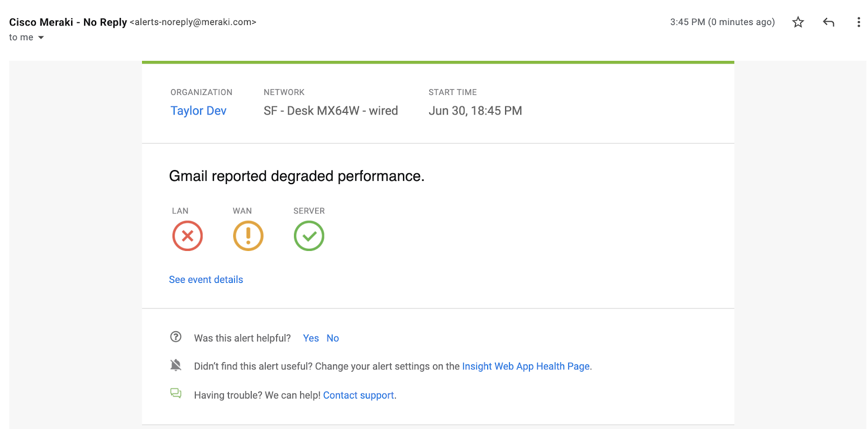Click the muted bell alert icon
Image resolution: width=868 pixels, height=429 pixels.
(176, 365)
